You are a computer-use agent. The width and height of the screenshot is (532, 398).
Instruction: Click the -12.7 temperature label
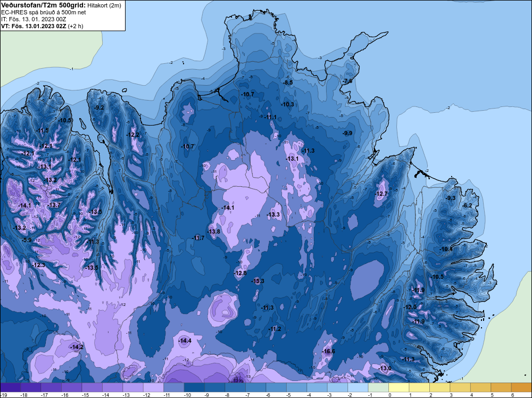click(x=381, y=194)
